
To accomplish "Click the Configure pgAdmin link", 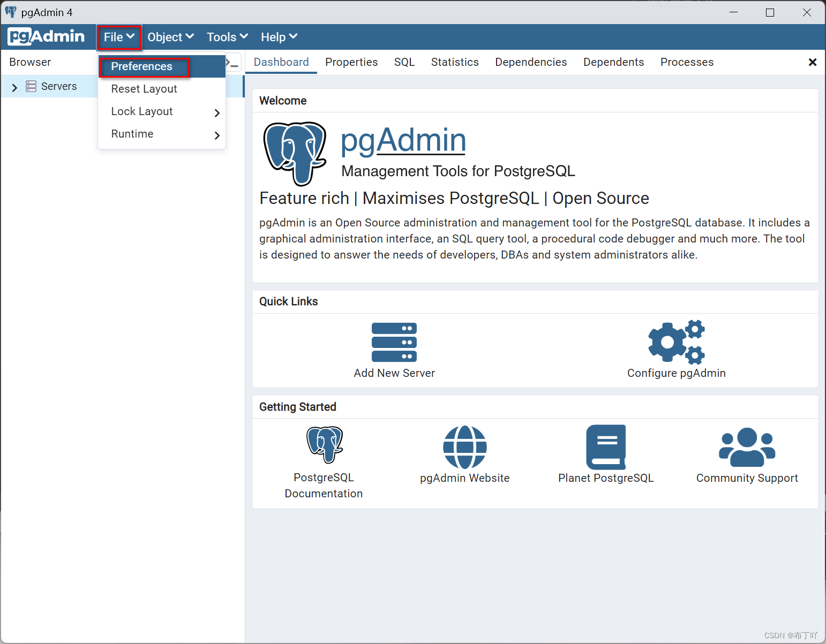I will [677, 373].
